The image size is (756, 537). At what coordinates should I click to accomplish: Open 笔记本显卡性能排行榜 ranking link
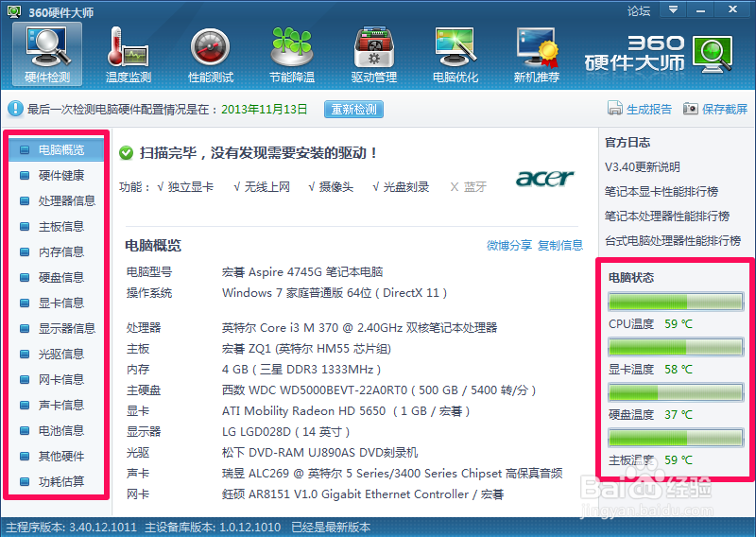point(661,192)
